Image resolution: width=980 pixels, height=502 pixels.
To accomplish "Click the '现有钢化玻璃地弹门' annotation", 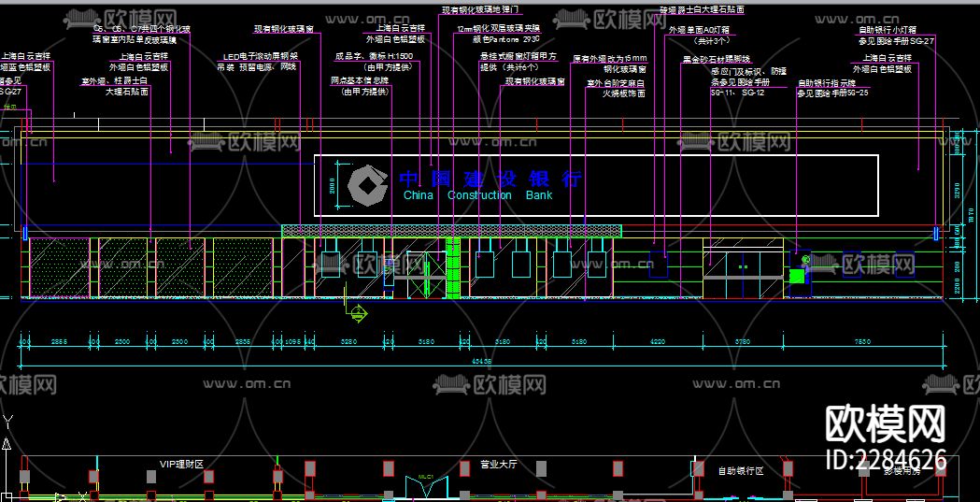I will click(479, 10).
